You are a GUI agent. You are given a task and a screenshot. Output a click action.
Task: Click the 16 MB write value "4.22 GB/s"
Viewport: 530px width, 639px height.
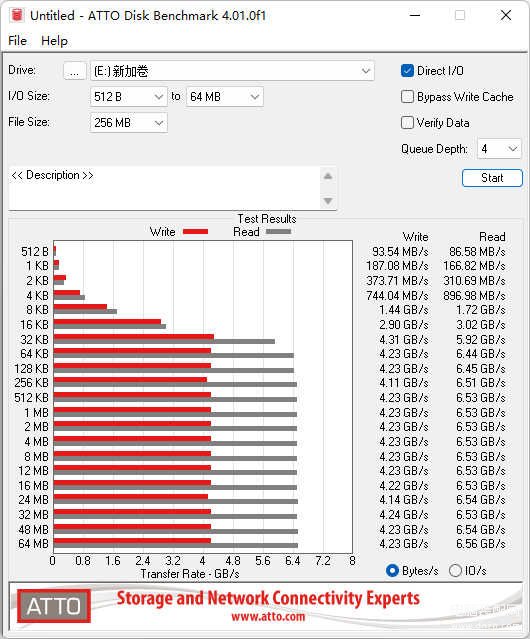(x=404, y=486)
